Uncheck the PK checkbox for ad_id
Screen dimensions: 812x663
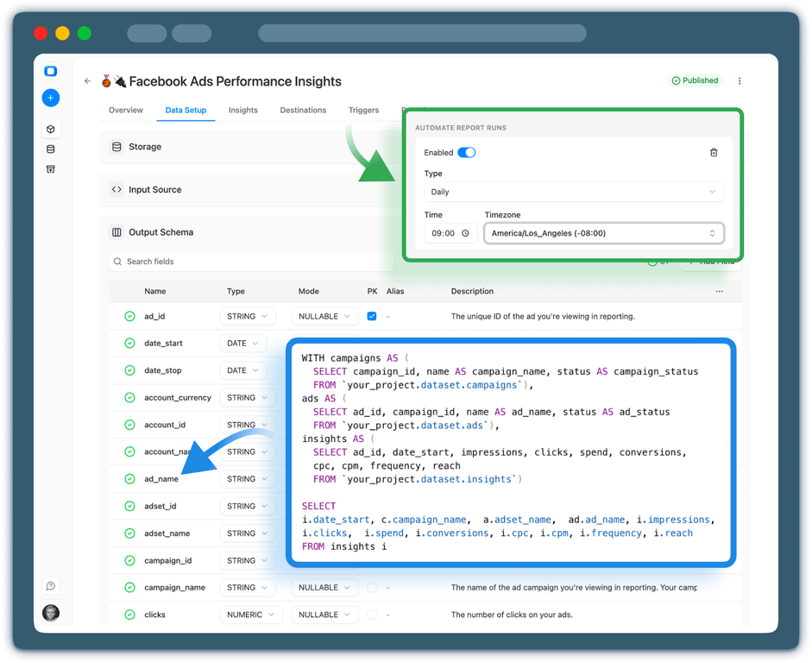click(x=372, y=316)
